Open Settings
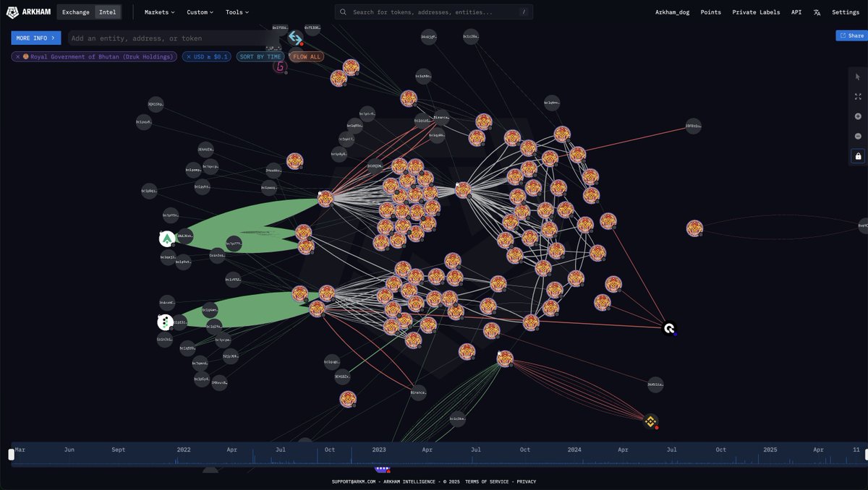This screenshot has width=868, height=490. click(x=846, y=12)
